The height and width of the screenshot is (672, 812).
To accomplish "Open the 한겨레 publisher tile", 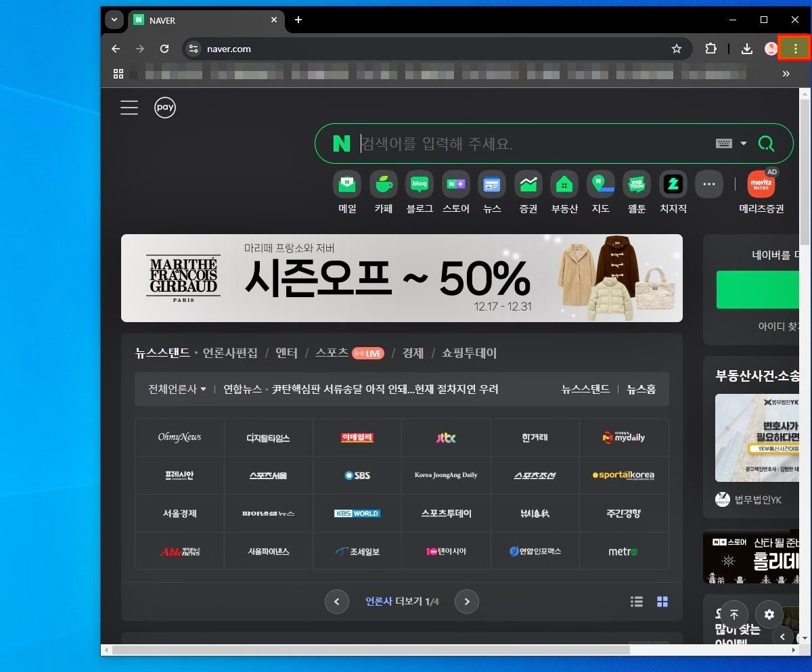I will point(535,438).
